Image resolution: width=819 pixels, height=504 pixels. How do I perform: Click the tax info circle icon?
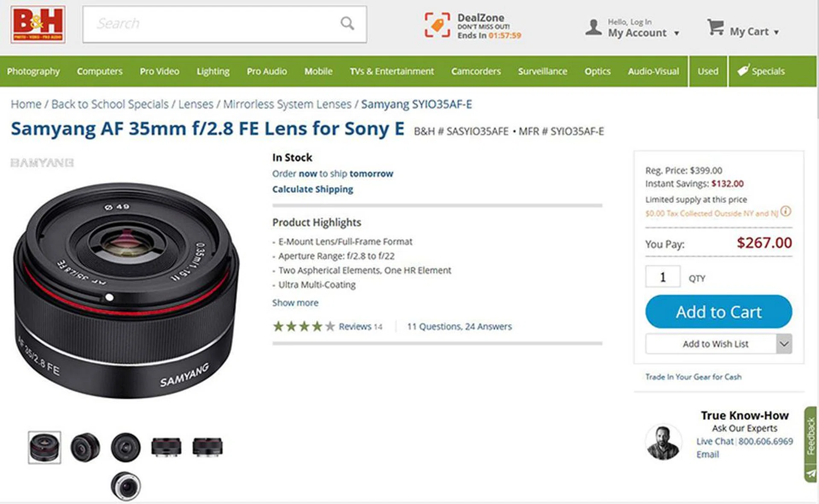point(786,211)
